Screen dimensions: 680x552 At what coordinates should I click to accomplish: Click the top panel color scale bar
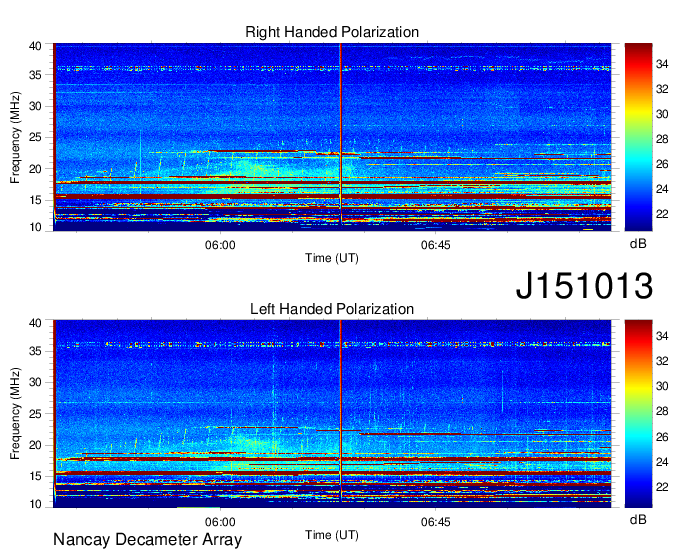(x=638, y=137)
